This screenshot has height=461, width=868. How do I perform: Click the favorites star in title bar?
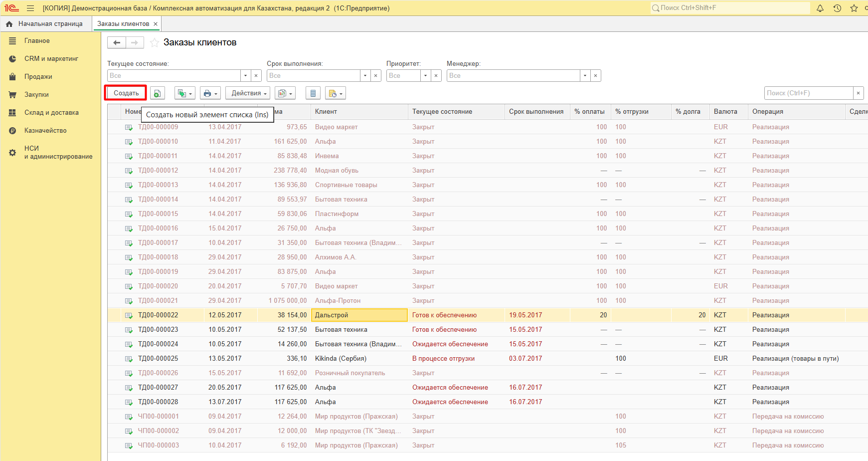point(854,8)
